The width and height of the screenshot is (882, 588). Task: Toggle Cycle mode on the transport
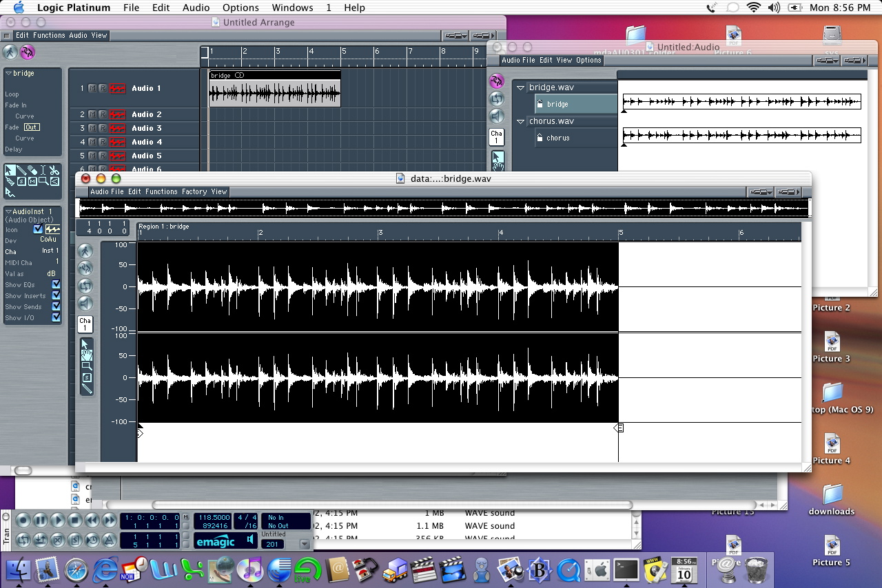pos(23,540)
